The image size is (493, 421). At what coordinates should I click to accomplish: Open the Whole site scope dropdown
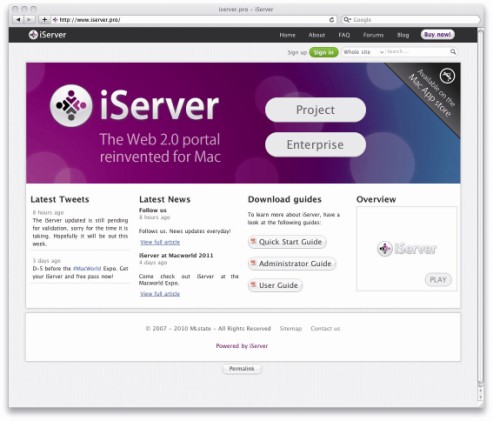click(x=363, y=52)
